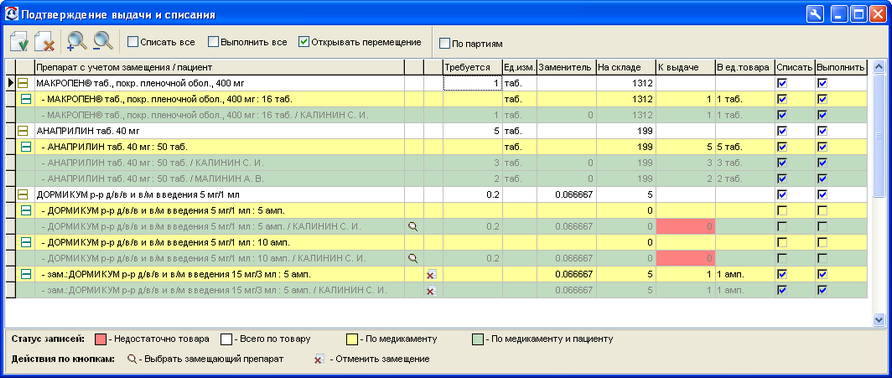
Task: Click Требуется value 0.2 in top ДОРМИКУМ row
Action: (x=493, y=195)
